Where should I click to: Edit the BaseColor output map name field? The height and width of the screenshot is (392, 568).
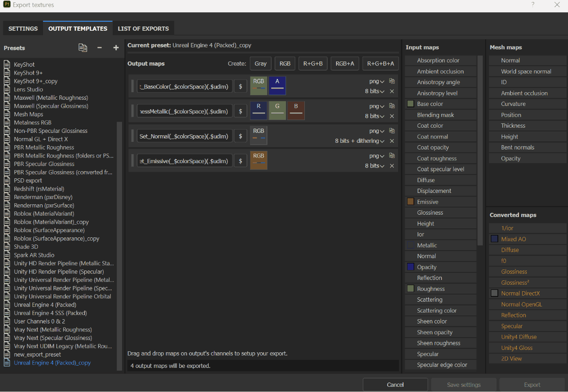185,86
